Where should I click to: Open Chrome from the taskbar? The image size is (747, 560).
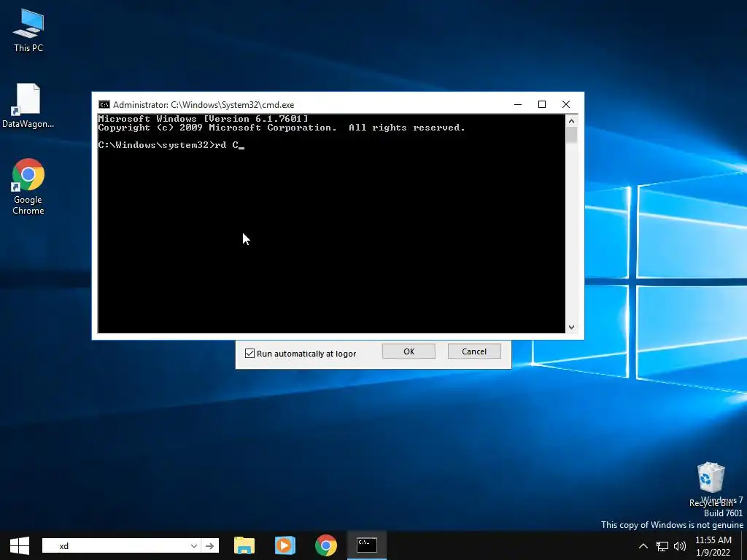(326, 545)
